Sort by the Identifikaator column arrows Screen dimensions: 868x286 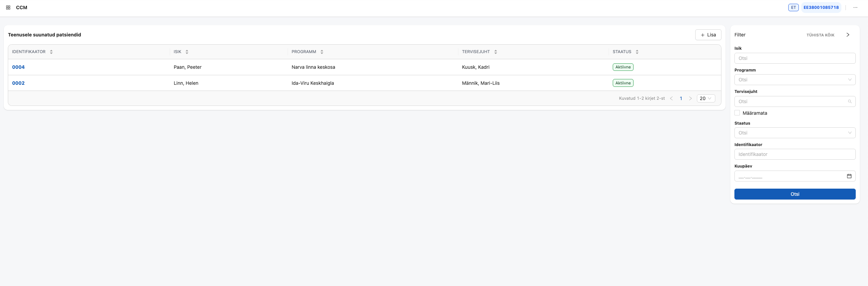tap(51, 52)
